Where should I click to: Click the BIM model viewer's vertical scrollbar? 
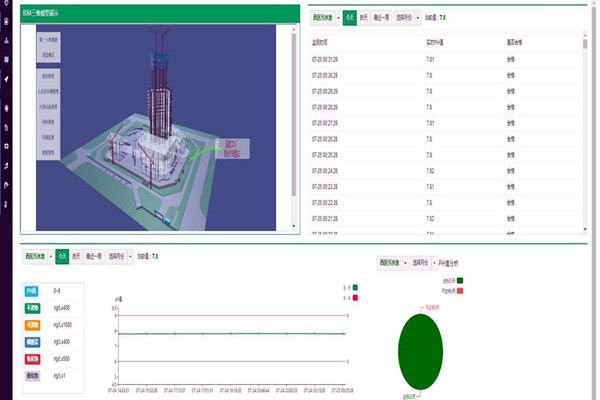click(x=293, y=110)
